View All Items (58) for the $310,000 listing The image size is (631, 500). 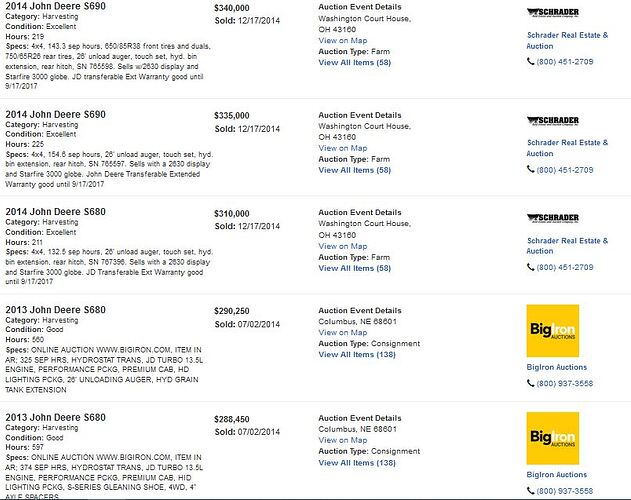(x=355, y=268)
